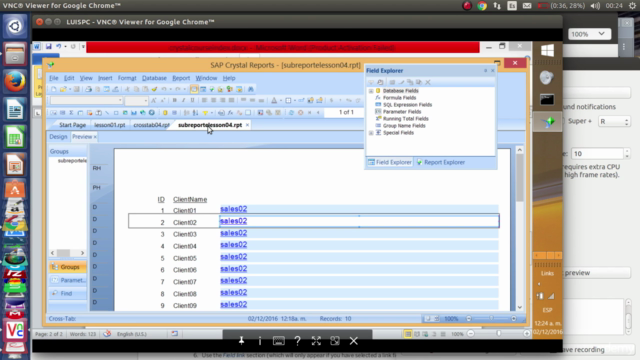Open the 100% zoom dropdown in VNC window
This screenshot has height=360, width=640.
(589, 34)
